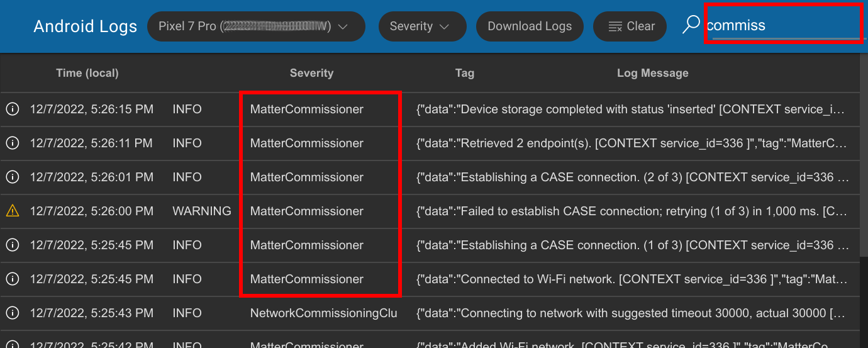Click info icon on 5:26:11 PM log row
The image size is (868, 348).
coord(12,143)
